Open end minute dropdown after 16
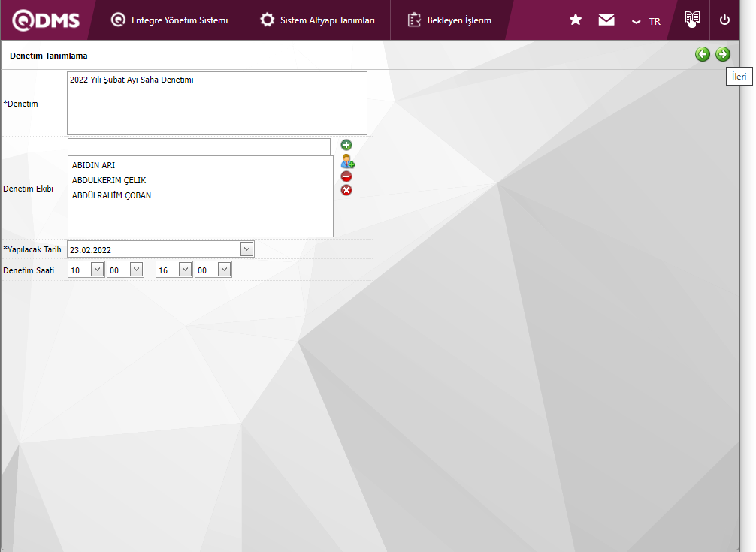The image size is (756, 552). pyautogui.click(x=224, y=270)
